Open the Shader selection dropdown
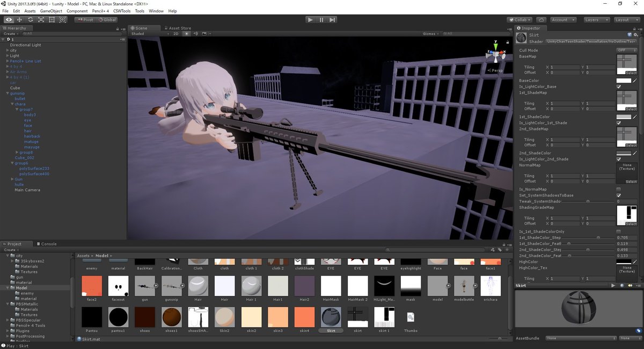Viewport: 644px width, 349px height. [x=591, y=41]
